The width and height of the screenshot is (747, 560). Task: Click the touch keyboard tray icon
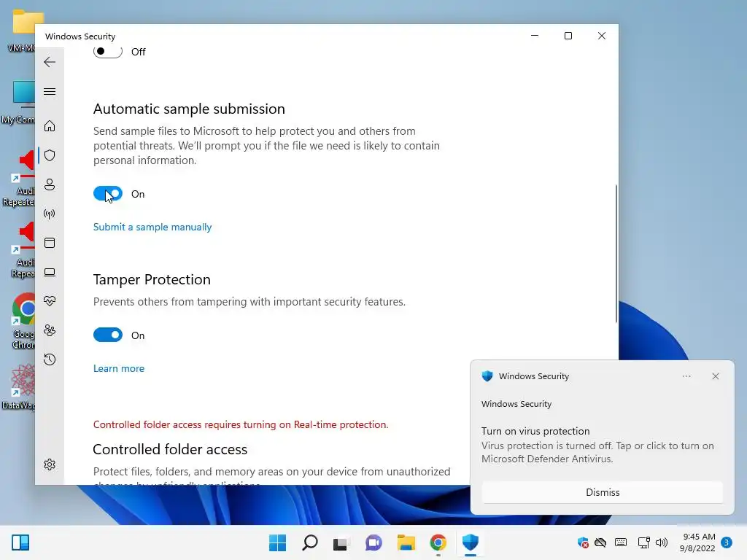pos(621,542)
